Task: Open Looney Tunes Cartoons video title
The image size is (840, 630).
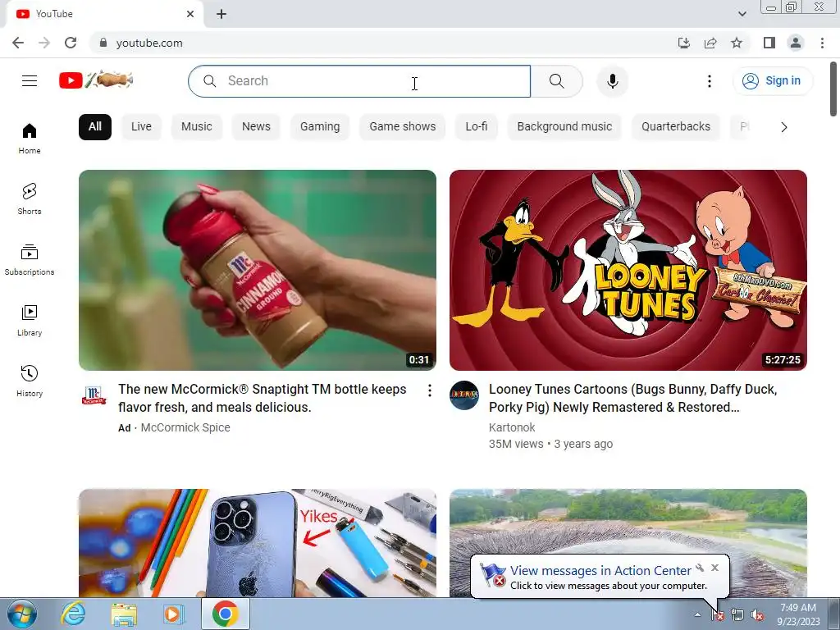Action: tap(632, 398)
